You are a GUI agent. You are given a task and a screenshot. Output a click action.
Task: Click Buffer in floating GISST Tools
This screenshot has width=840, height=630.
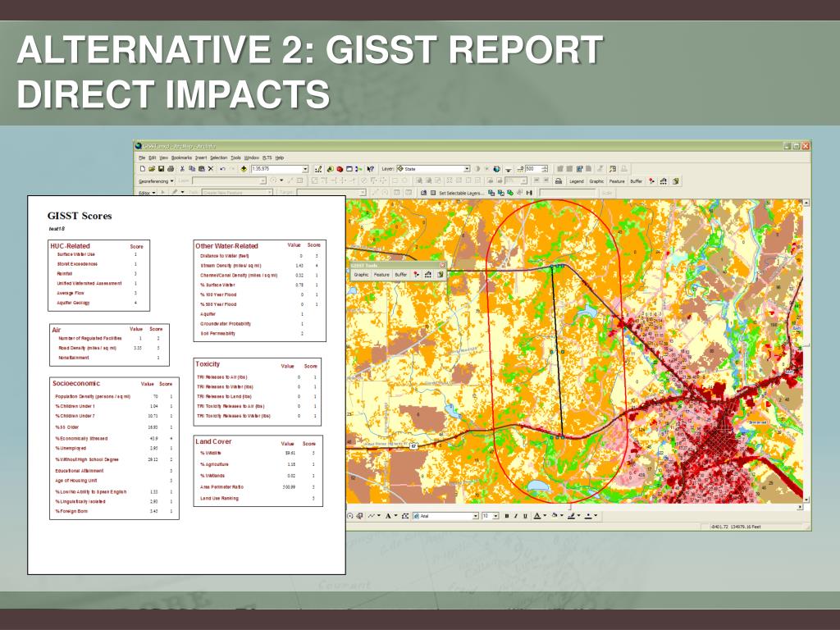pyautogui.click(x=400, y=274)
